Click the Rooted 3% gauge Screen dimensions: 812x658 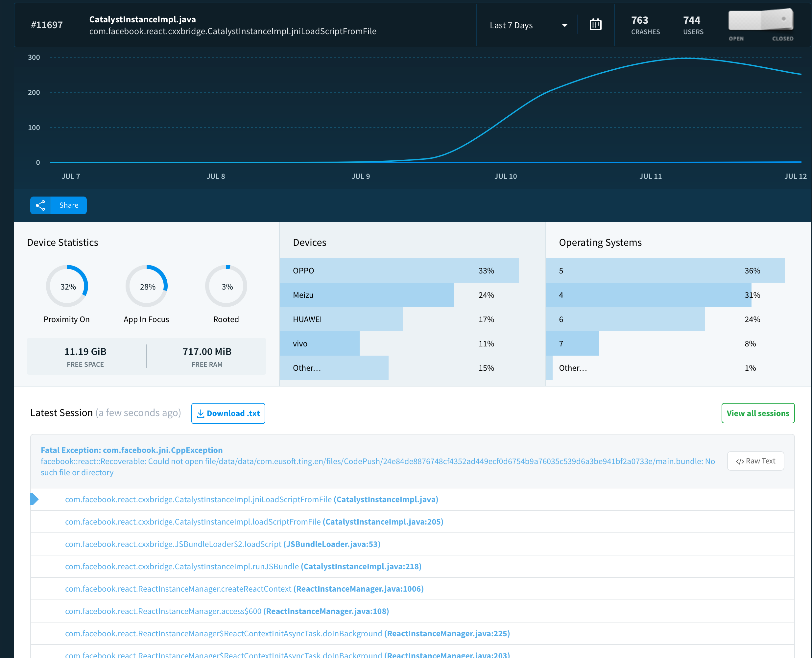226,286
